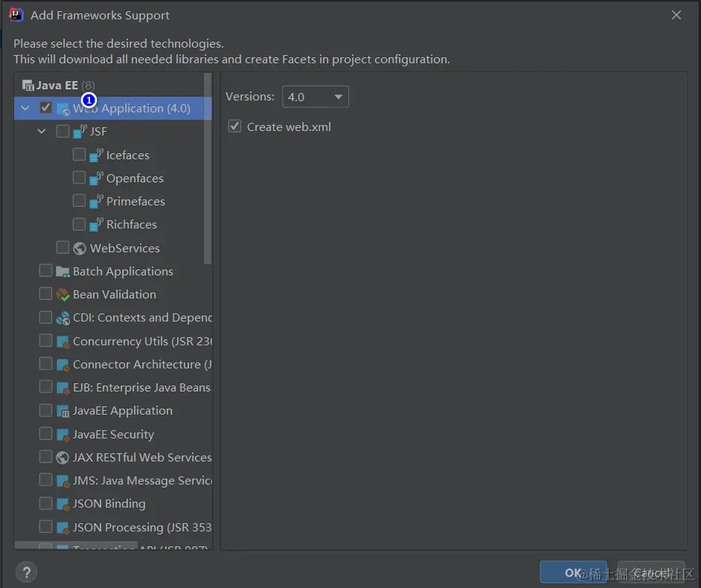The width and height of the screenshot is (701, 588).
Task: Select the Bean Validation row text
Action: pos(115,295)
